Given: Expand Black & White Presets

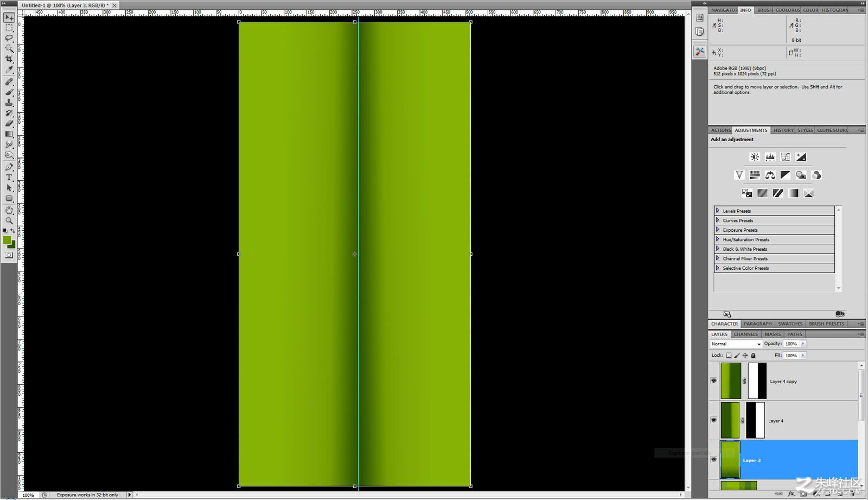Looking at the screenshot, I should tap(717, 249).
